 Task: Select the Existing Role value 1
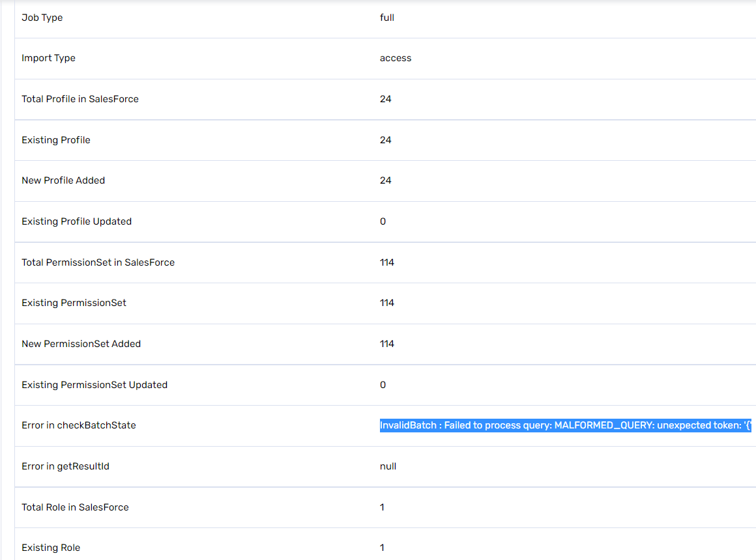pyautogui.click(x=383, y=548)
